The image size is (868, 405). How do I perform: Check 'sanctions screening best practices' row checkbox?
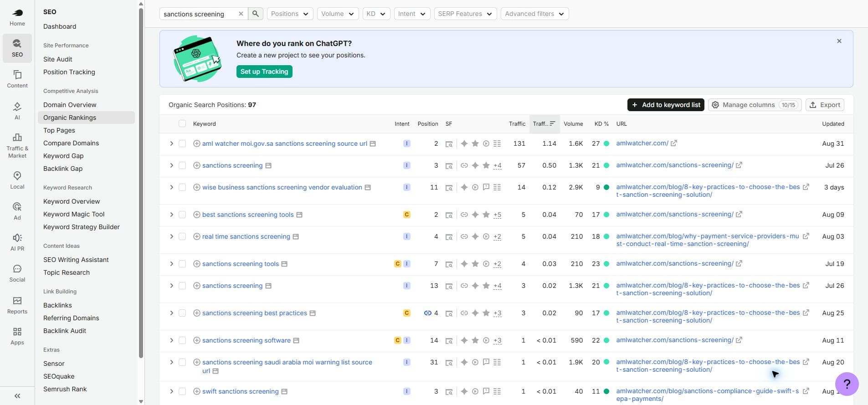(182, 313)
